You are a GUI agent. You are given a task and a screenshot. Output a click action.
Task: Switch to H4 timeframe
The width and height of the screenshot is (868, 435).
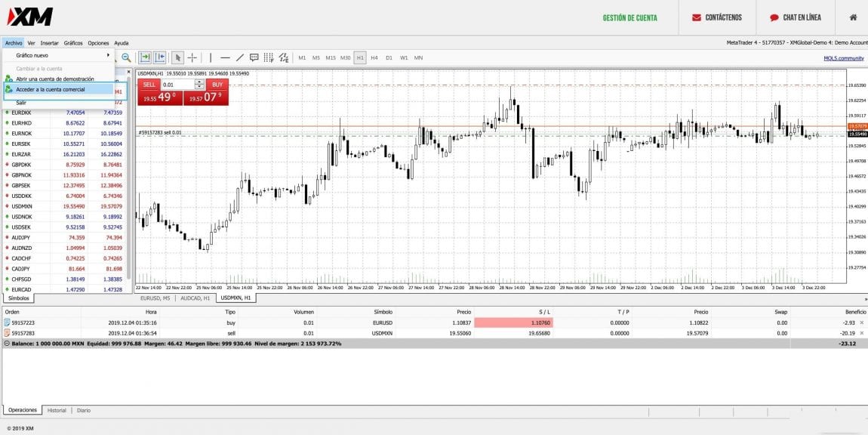[374, 57]
